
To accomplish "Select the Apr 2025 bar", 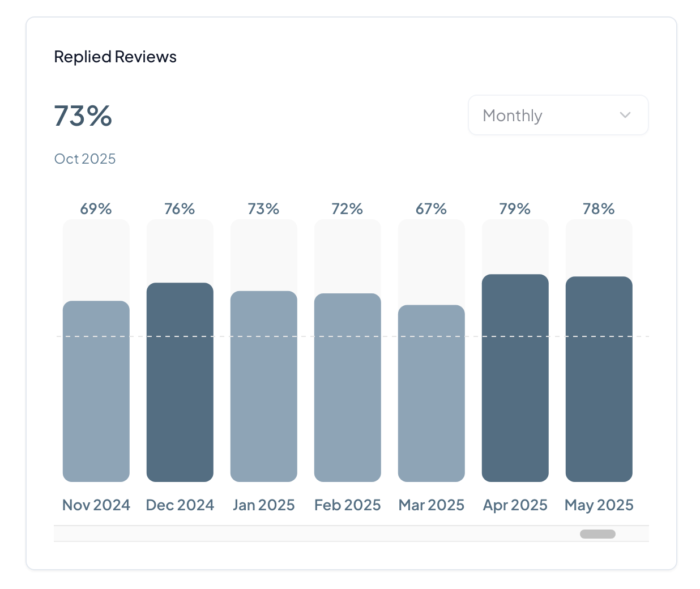I will click(x=515, y=378).
